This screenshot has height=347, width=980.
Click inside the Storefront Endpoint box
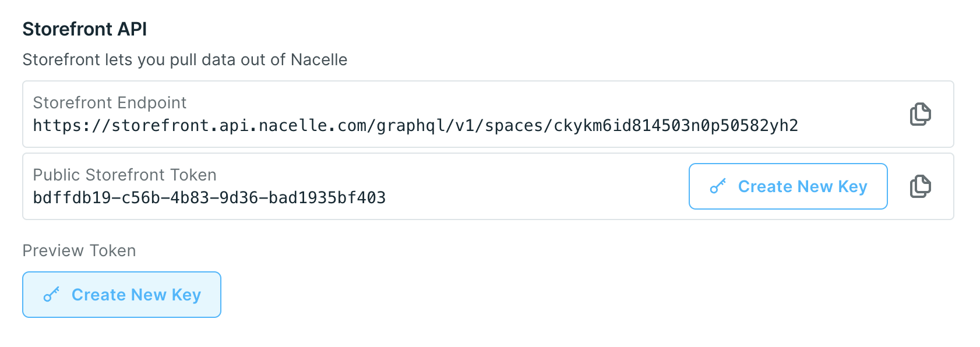[x=488, y=114]
